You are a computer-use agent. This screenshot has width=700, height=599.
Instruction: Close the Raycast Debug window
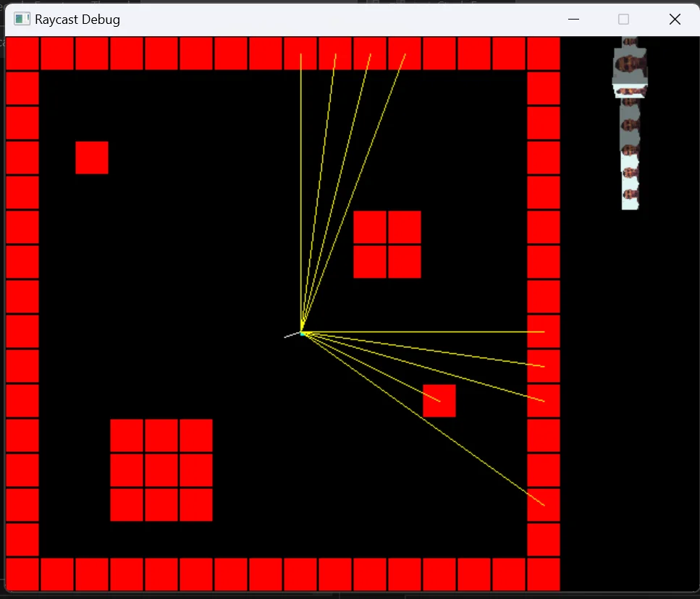675,20
